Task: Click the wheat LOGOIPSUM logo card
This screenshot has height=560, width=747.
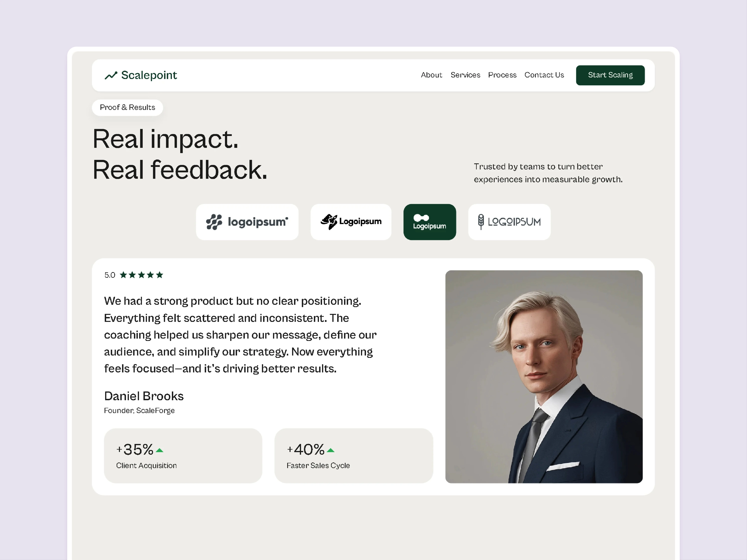Action: coord(509,222)
